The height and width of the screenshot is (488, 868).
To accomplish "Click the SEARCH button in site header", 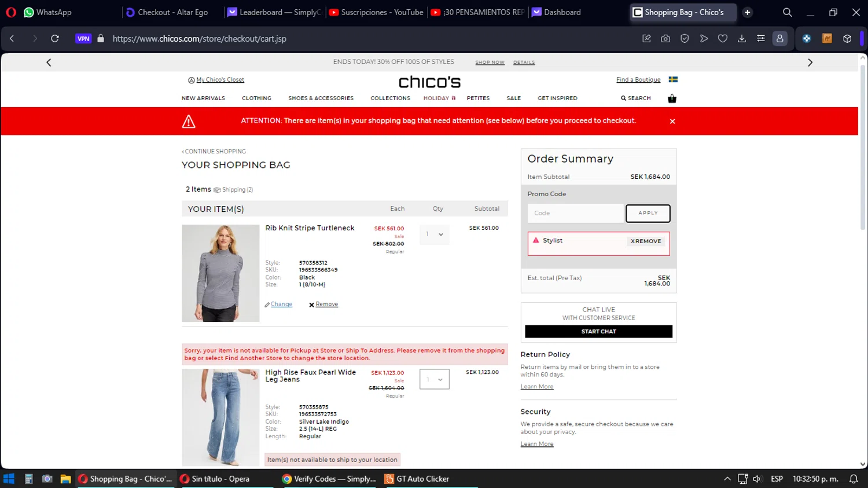I will [636, 98].
